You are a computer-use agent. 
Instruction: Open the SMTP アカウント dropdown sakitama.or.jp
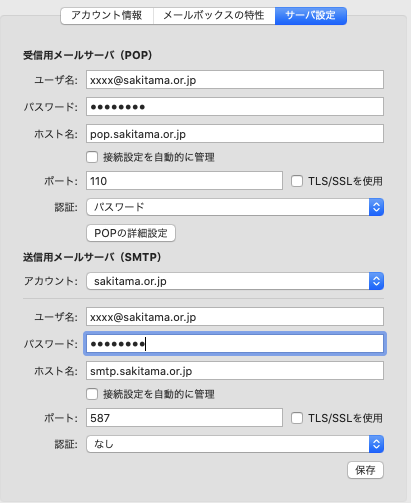point(235,281)
